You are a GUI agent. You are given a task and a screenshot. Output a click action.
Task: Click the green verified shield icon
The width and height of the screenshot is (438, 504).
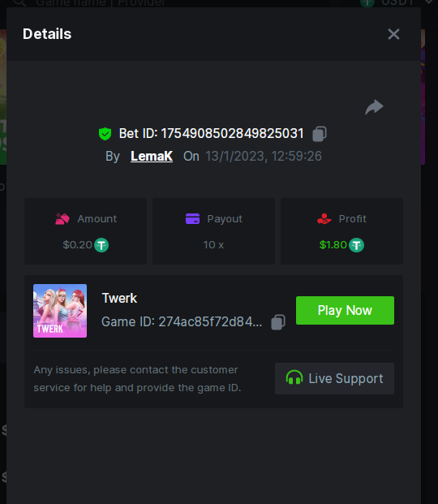point(105,134)
